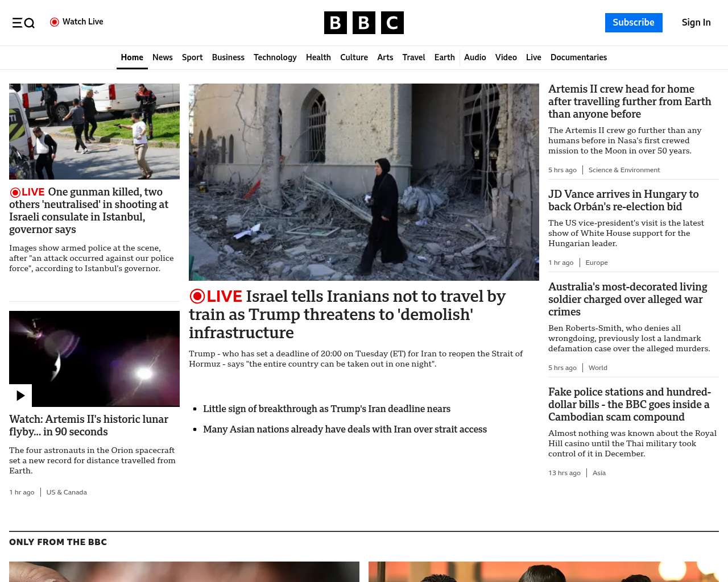Open the Travel section

pyautogui.click(x=413, y=57)
